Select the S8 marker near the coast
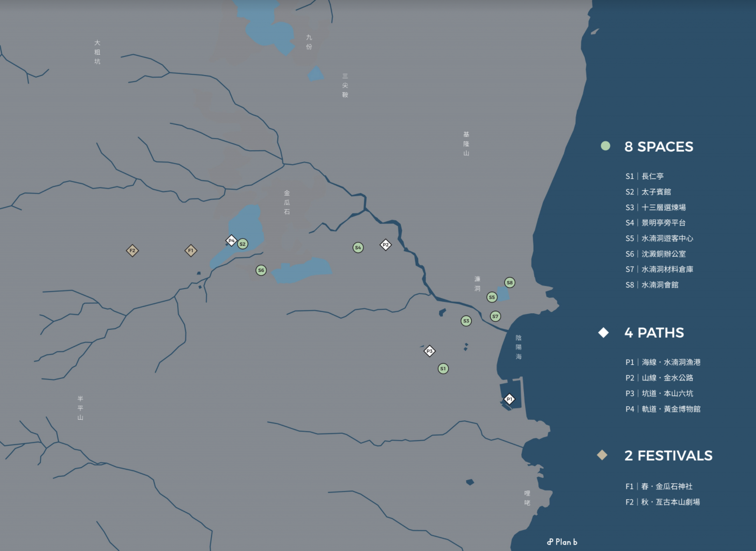This screenshot has width=756, height=551. 510,282
